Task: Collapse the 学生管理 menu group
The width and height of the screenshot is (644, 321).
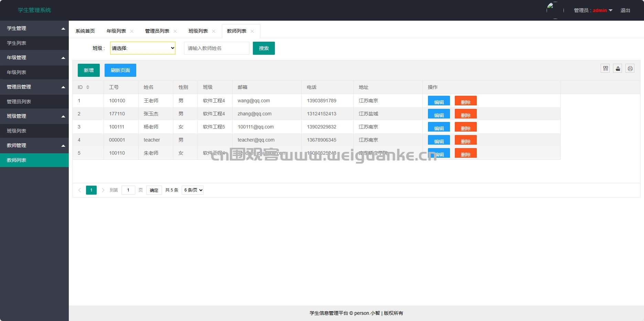Action: pyautogui.click(x=34, y=28)
